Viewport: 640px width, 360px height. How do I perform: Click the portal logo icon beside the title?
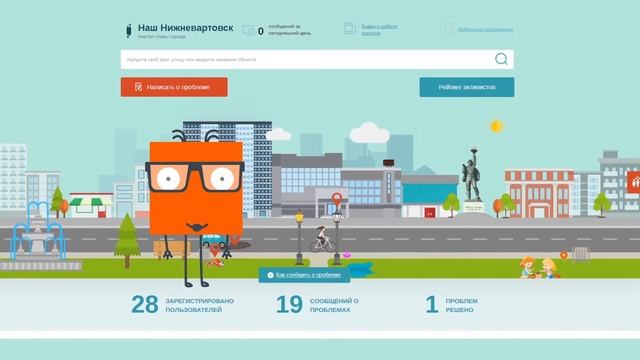[129, 31]
